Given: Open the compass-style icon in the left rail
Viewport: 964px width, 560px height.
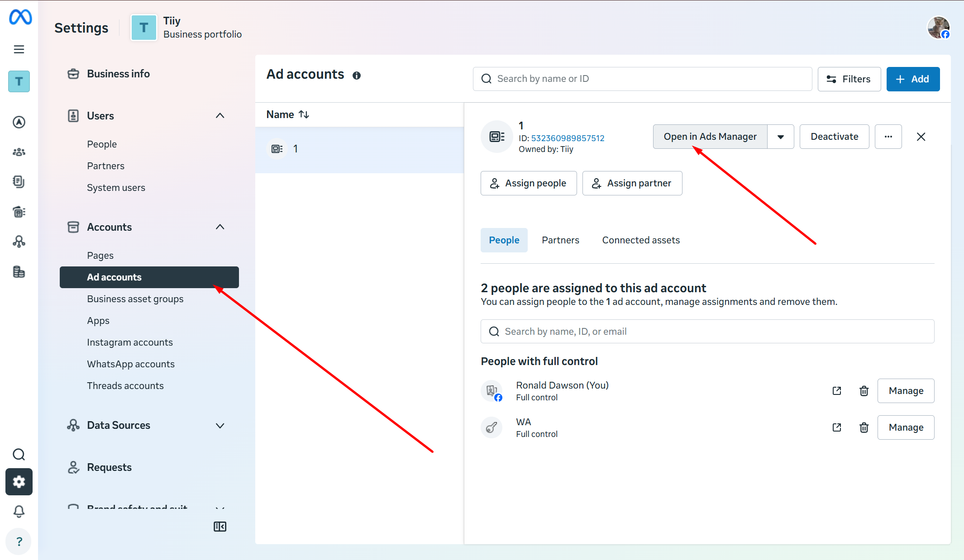Looking at the screenshot, I should coord(19,122).
